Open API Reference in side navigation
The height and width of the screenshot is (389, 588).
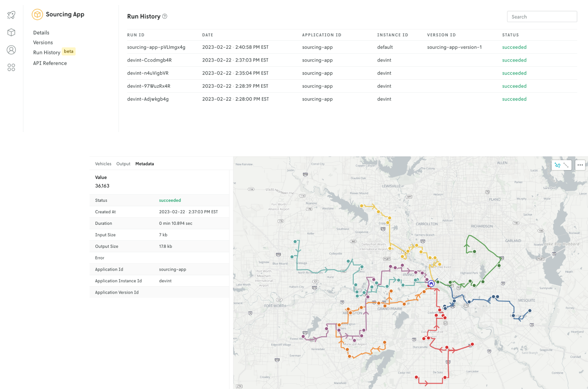[x=50, y=63]
